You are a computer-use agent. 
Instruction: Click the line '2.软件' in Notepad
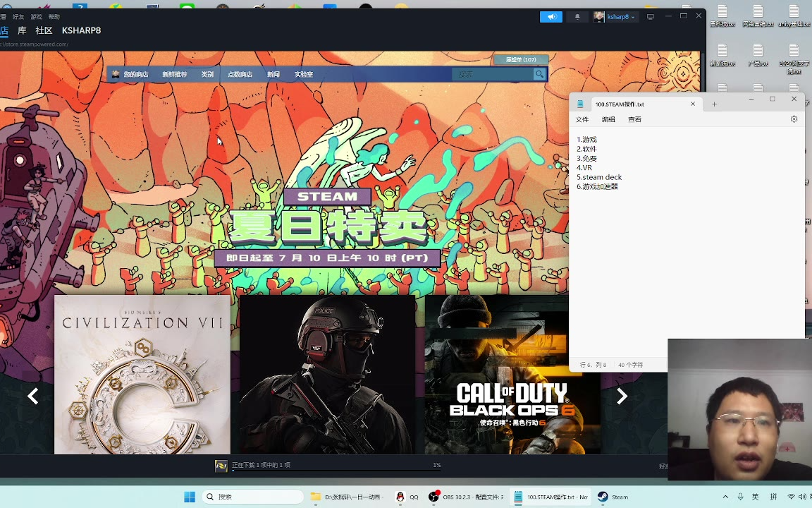(586, 149)
